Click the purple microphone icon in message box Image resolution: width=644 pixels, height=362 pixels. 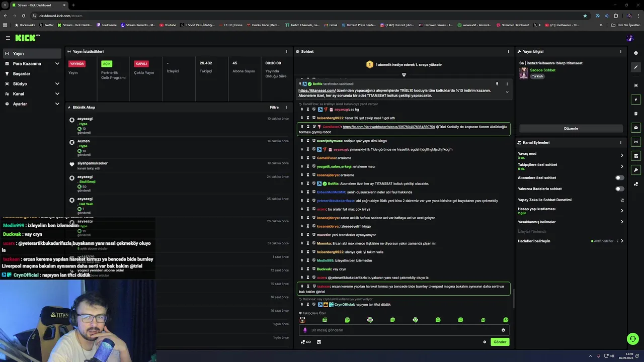pos(305,330)
